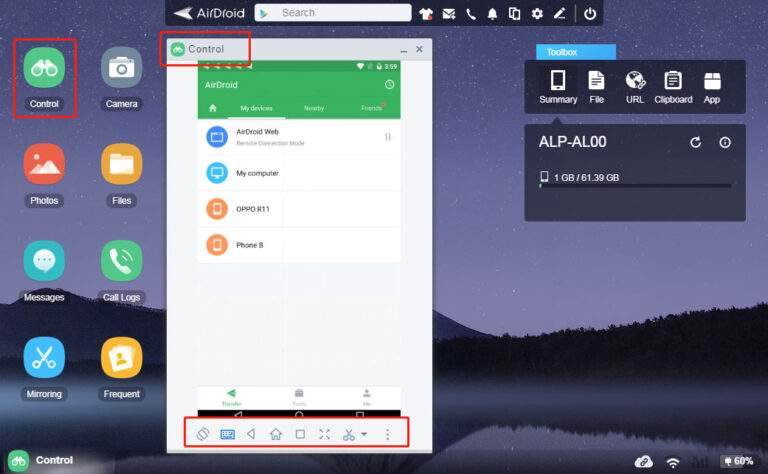Select Nearby tab in phone app
768x474 pixels.
[x=314, y=108]
